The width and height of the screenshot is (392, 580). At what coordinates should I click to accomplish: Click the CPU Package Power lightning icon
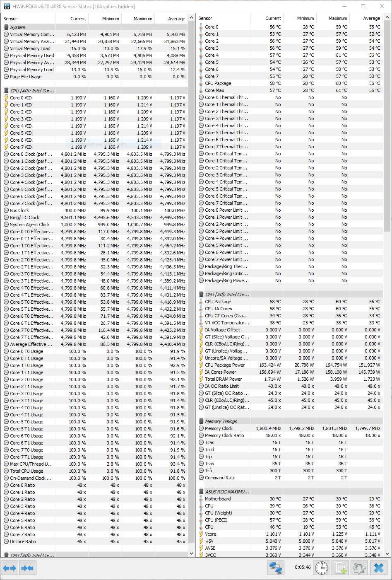pos(201,365)
